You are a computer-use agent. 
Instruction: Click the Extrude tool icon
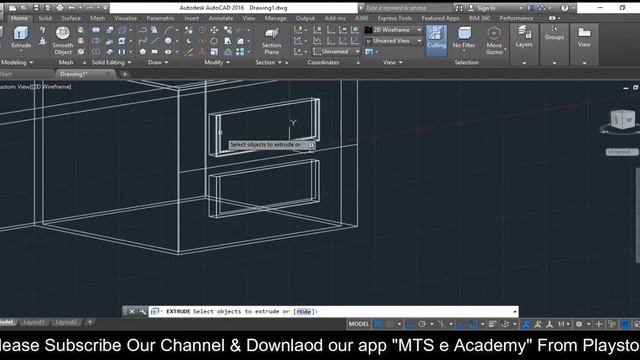point(21,33)
